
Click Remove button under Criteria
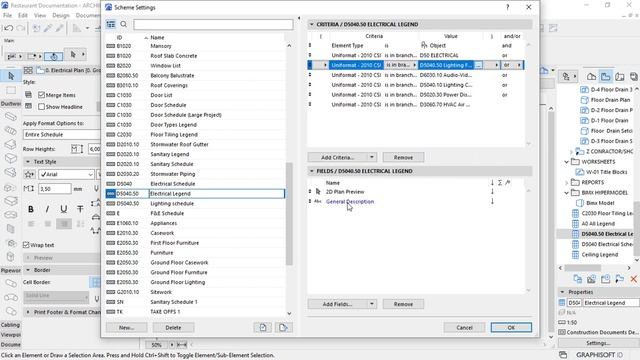pos(403,157)
